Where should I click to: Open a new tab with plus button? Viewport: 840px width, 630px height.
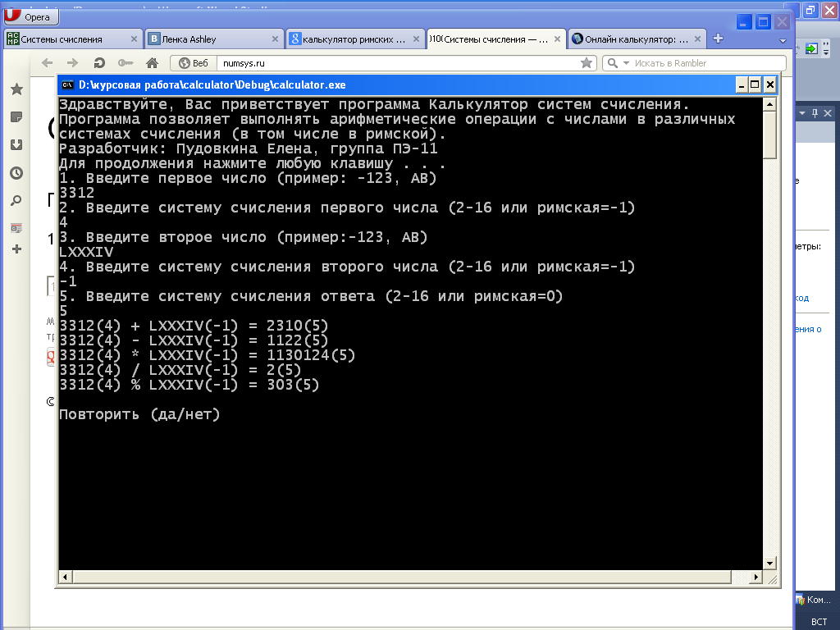719,39
